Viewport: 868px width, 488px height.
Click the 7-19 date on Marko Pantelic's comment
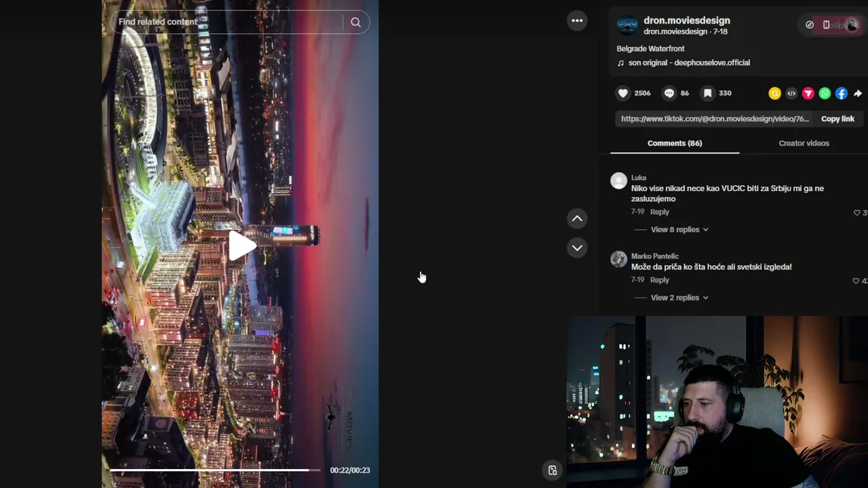(637, 280)
